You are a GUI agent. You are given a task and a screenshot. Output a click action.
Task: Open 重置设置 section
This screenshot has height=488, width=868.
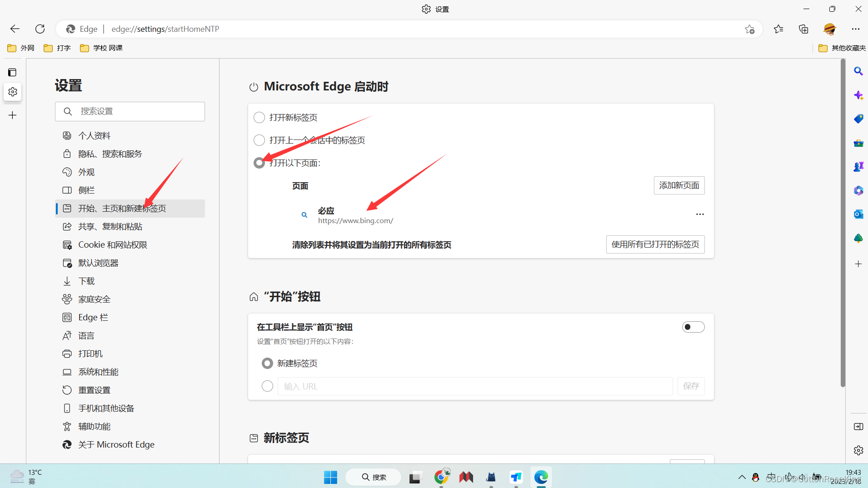(x=130, y=390)
